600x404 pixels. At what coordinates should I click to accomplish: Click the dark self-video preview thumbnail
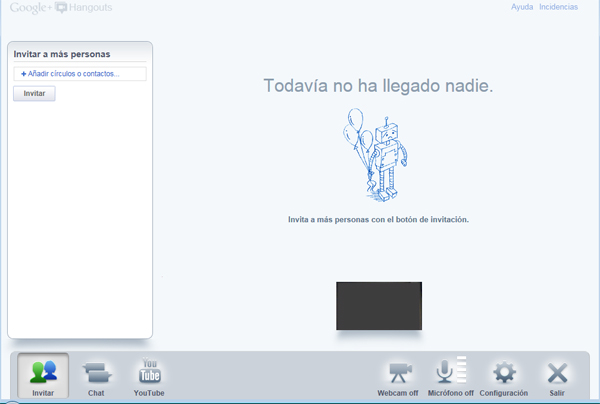379,306
